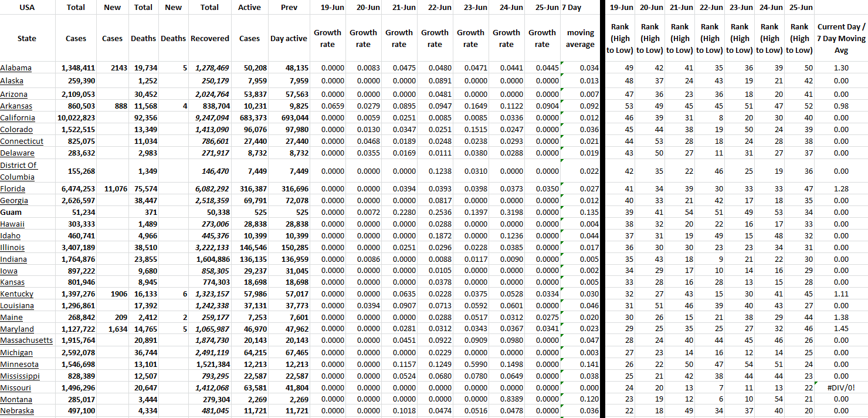Viewport: 868px width, 418px height.
Task: Open the Connecticut hyperlink
Action: 22,141
